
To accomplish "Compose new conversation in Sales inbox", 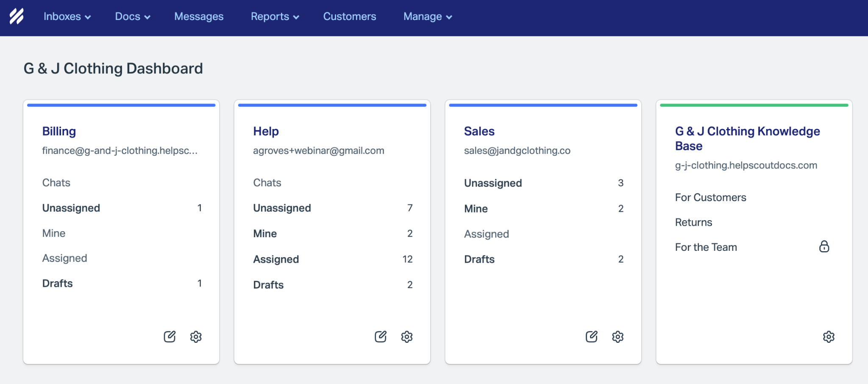I will (592, 336).
